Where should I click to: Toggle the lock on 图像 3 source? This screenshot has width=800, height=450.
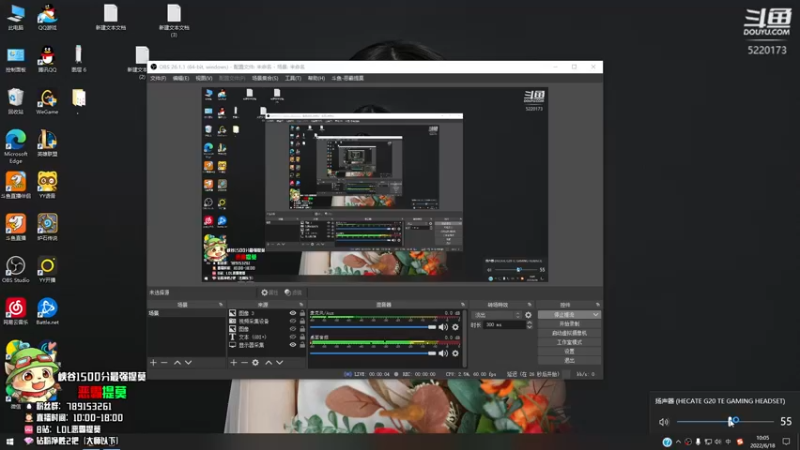302,313
